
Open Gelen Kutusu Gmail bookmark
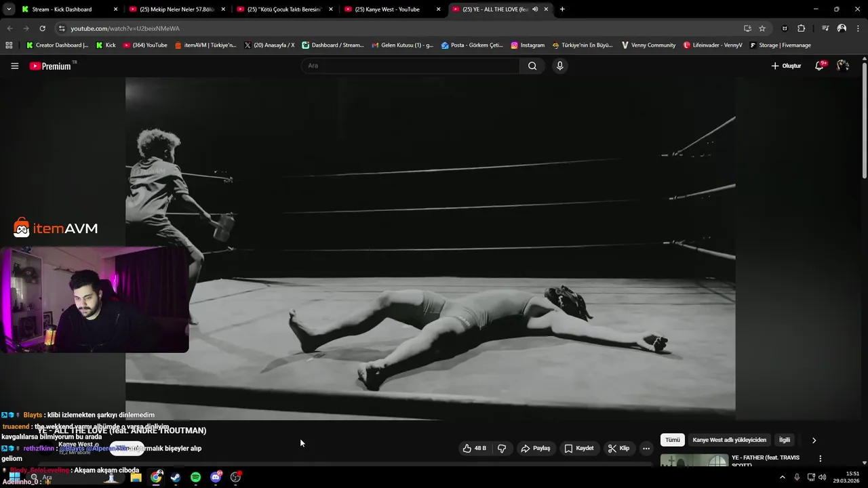(x=403, y=45)
